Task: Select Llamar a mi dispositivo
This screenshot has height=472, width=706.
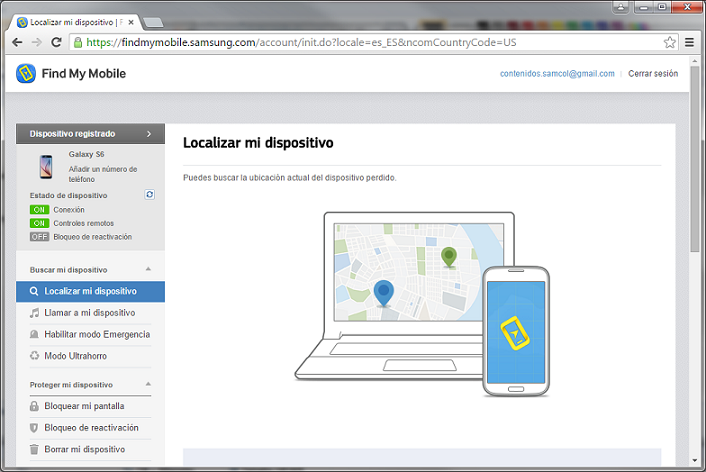Action: tap(91, 313)
